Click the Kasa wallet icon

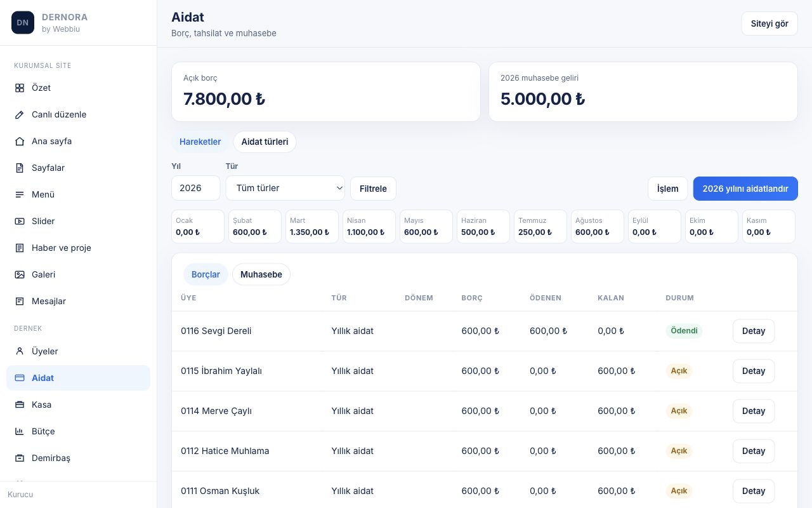point(20,404)
